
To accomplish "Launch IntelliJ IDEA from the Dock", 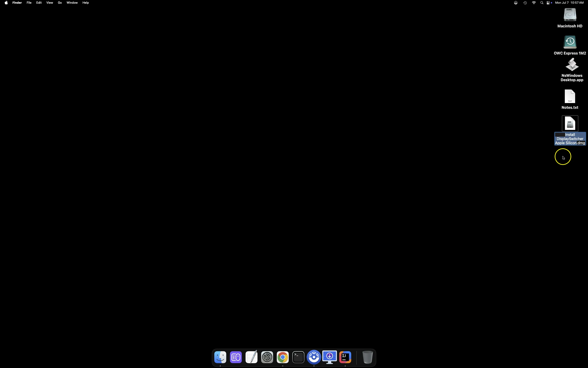I will coord(346,357).
